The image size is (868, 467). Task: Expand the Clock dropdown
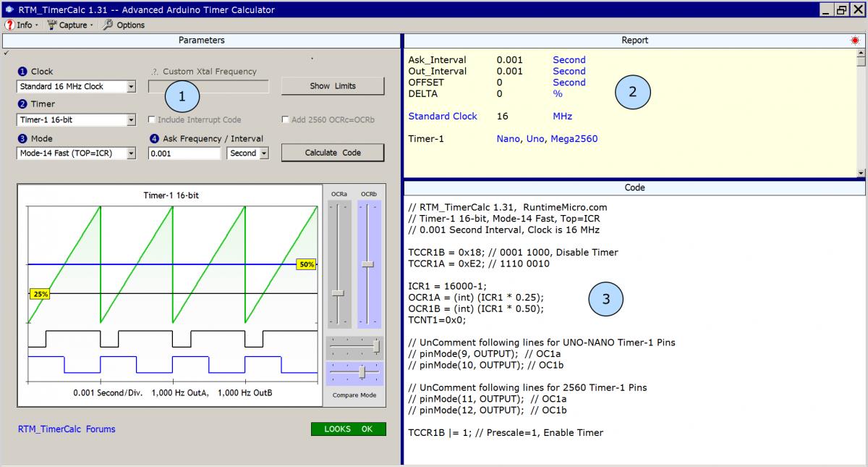coord(131,87)
